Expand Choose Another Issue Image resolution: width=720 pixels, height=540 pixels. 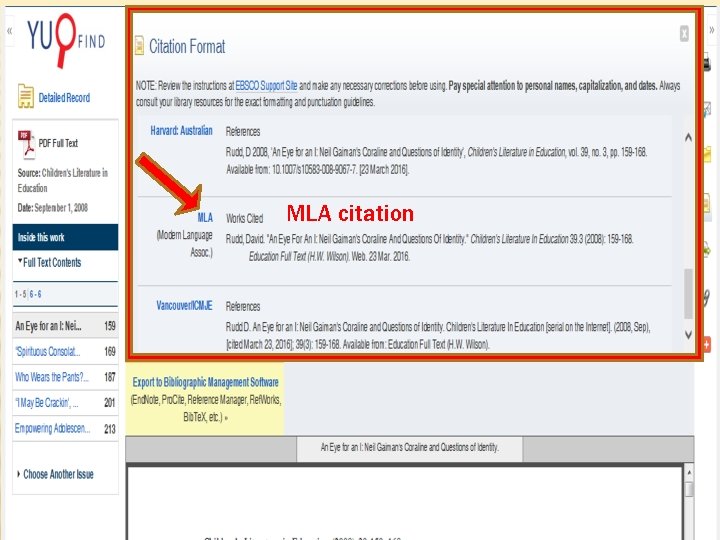click(x=55, y=474)
